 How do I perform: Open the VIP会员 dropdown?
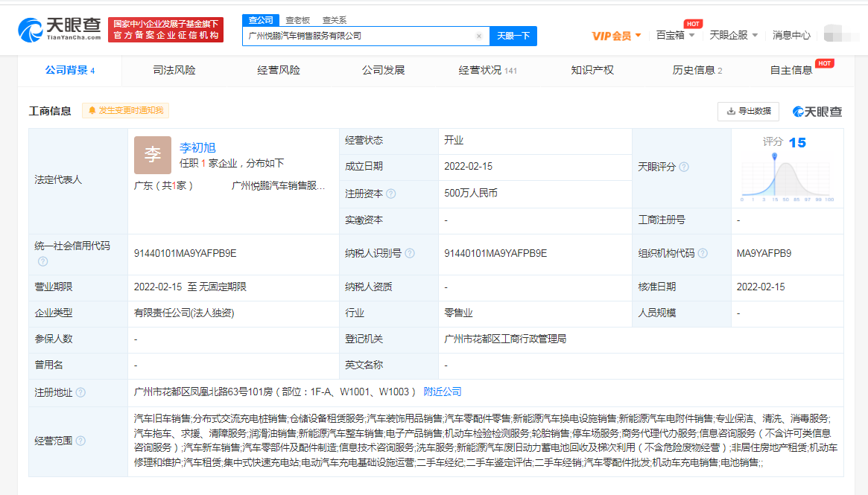[x=616, y=36]
